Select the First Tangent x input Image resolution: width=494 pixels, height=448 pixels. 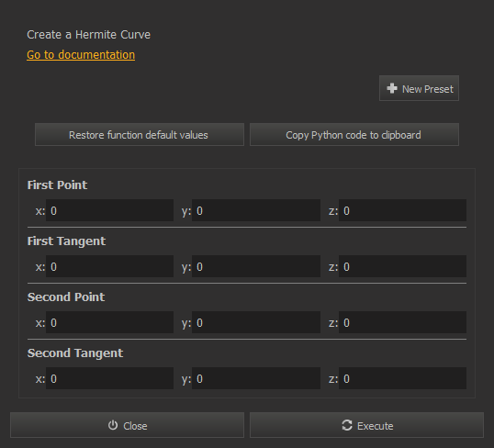tap(109, 266)
